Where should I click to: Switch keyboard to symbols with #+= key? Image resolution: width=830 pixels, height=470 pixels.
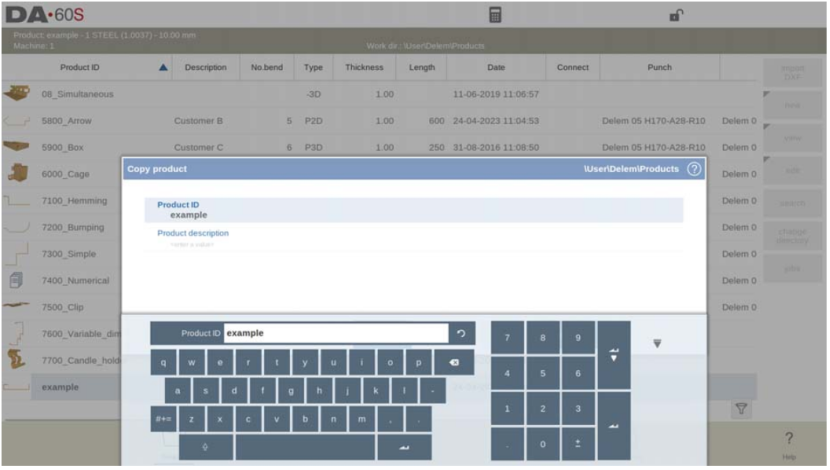tap(164, 420)
